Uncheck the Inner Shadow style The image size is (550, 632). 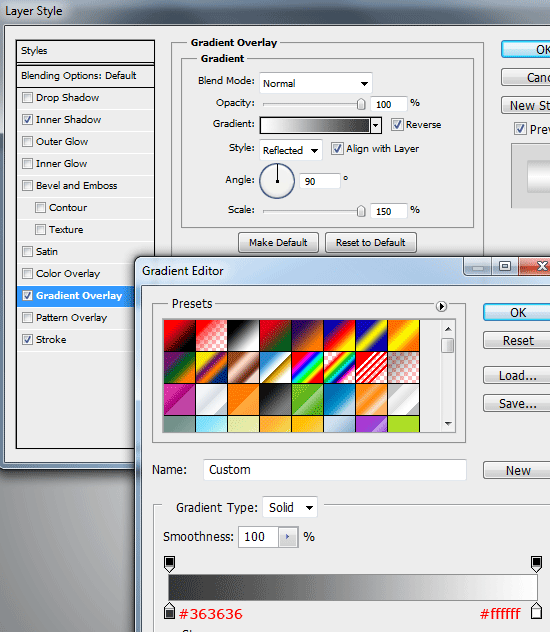pos(27,120)
